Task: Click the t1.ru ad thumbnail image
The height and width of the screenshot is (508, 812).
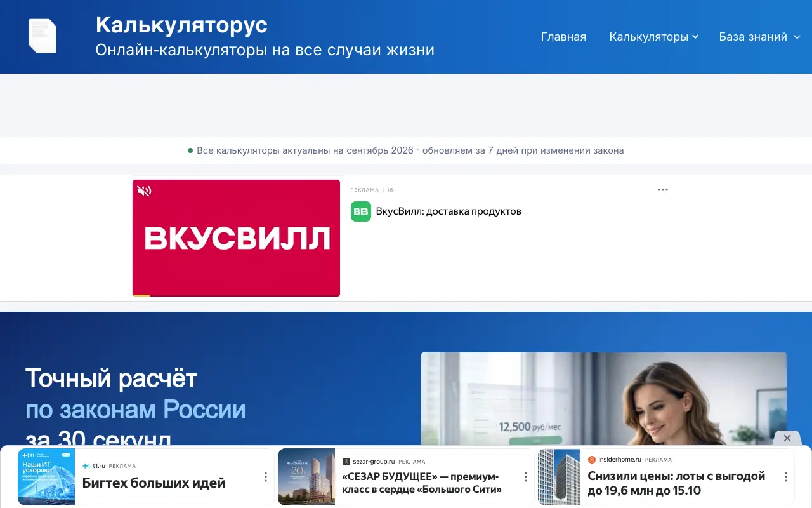Action: 46,477
